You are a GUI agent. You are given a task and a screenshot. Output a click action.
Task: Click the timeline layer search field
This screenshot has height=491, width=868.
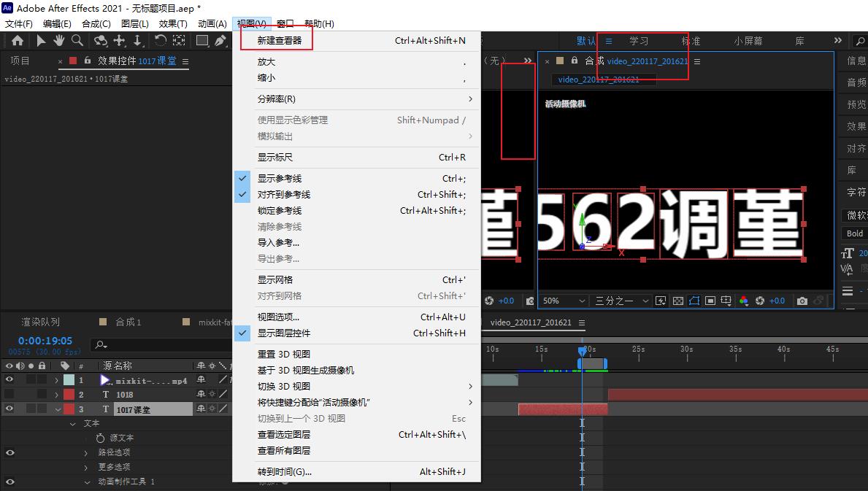point(161,344)
